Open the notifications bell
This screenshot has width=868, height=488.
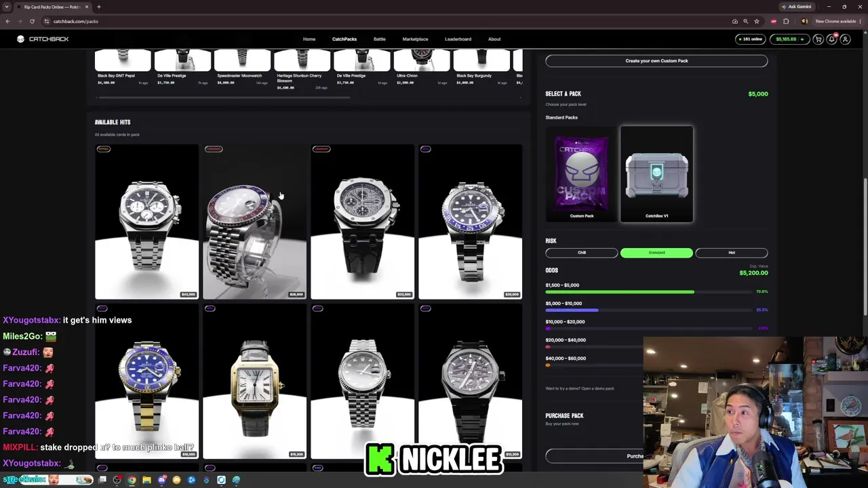click(x=831, y=39)
